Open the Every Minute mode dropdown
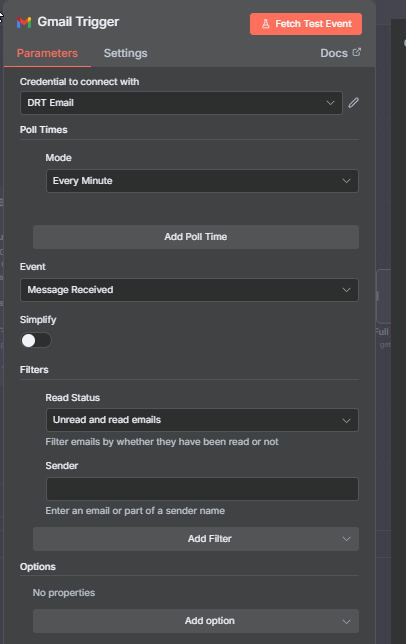 (202, 181)
